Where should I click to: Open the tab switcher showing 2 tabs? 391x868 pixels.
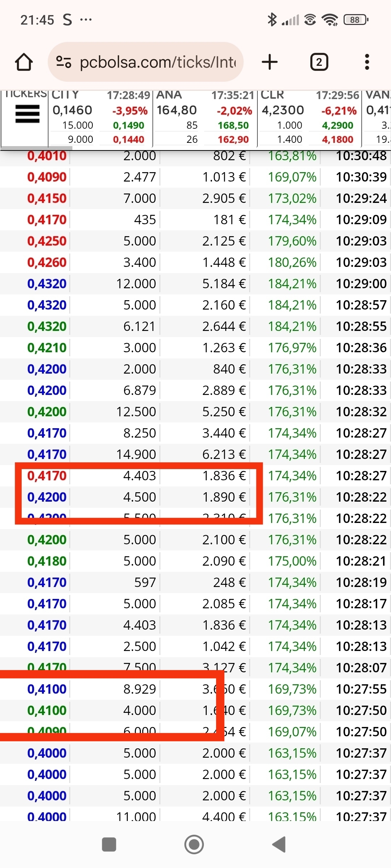click(319, 62)
